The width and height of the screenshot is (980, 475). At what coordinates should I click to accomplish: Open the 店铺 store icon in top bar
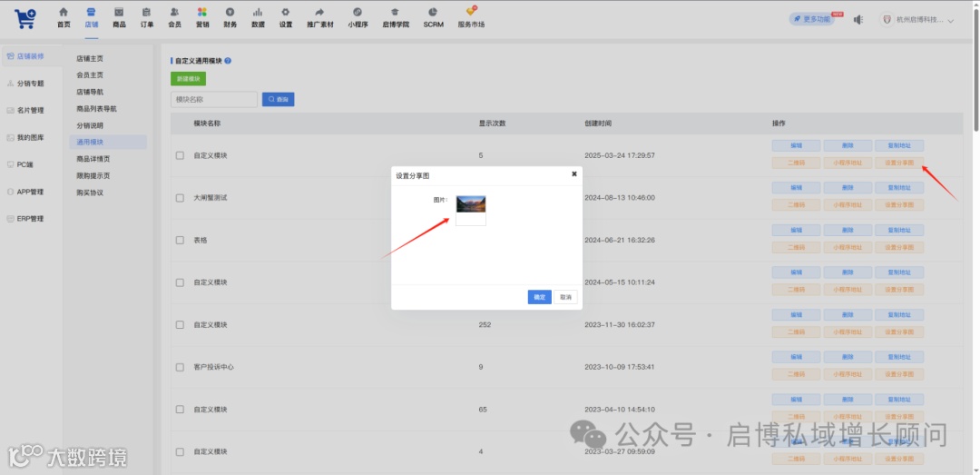pyautogui.click(x=92, y=12)
